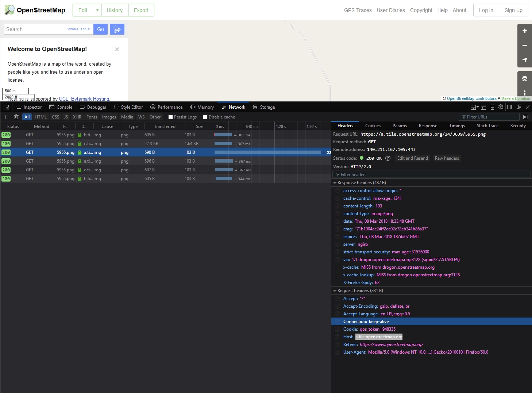Switch to the Timings tab
Viewport: 532px width, 393px height.
pos(457,126)
